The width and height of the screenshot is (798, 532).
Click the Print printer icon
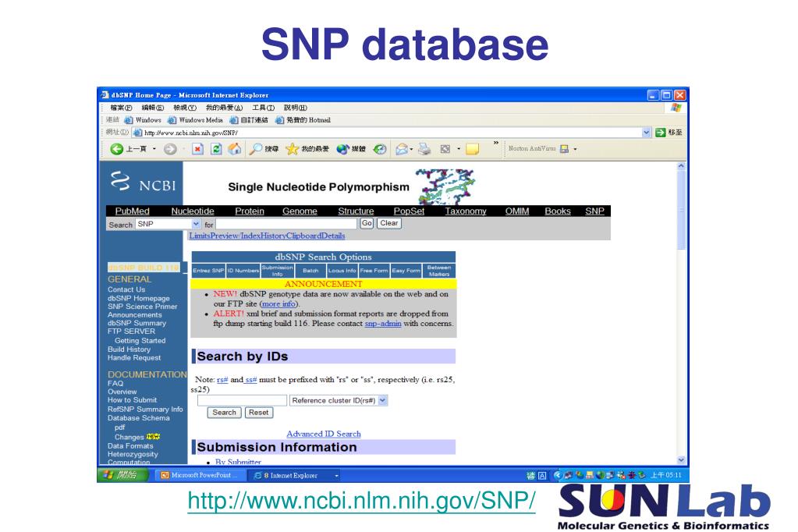click(x=424, y=149)
